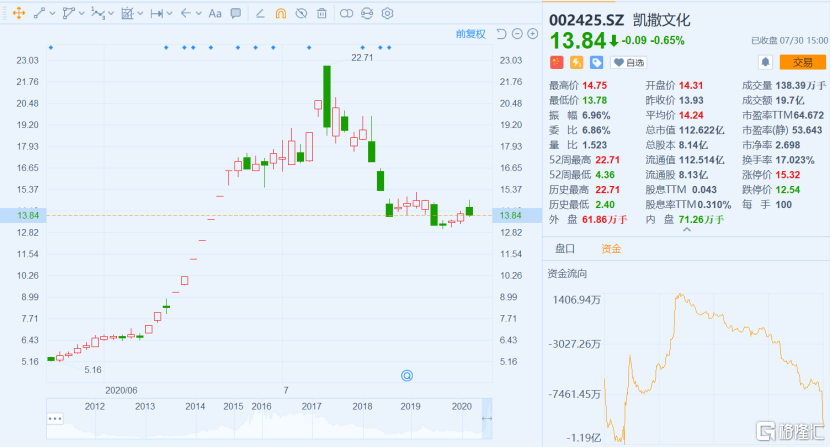
Task: Click the 换手率 17.023% value
Action: coord(794,160)
